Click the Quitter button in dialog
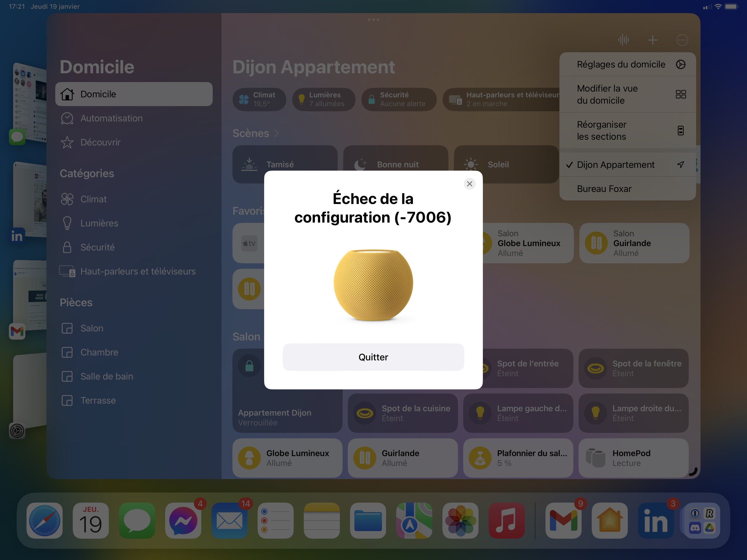 [x=373, y=357]
